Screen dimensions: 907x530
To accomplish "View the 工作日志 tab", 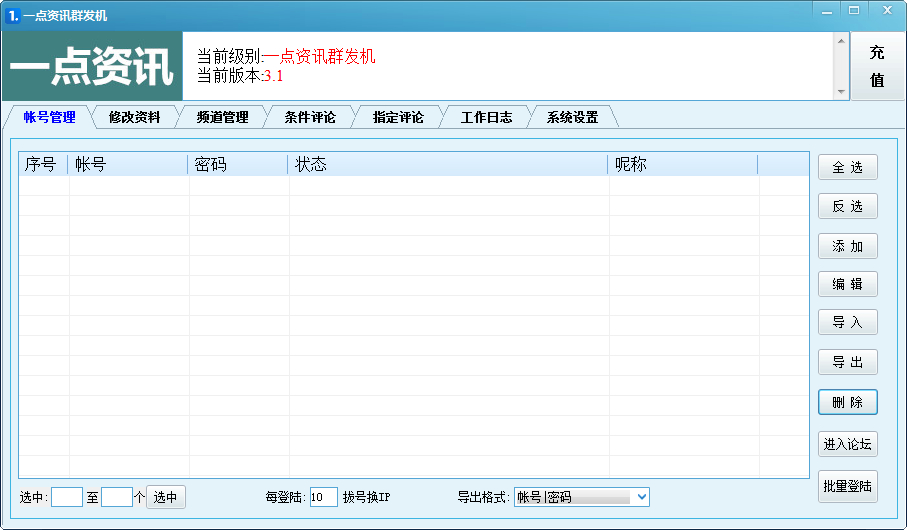I will pyautogui.click(x=486, y=117).
